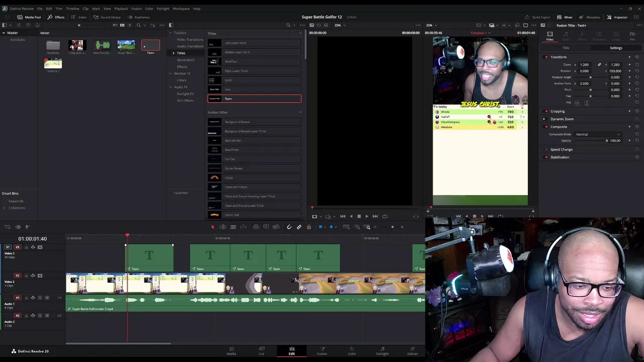The width and height of the screenshot is (644, 362).
Task: Click the Stop button in the source viewer
Action: pos(359,216)
